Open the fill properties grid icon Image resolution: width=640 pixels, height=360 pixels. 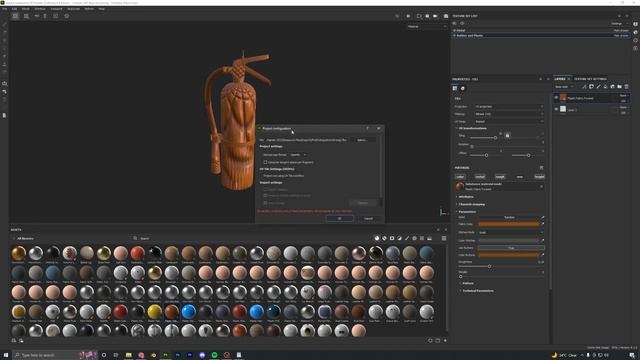(455, 88)
